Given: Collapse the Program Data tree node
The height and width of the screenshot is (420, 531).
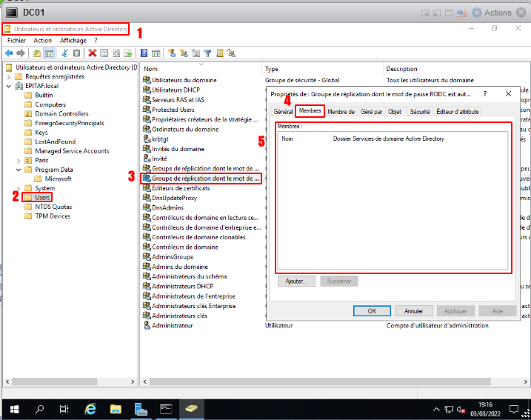Looking at the screenshot, I should click(x=18, y=170).
